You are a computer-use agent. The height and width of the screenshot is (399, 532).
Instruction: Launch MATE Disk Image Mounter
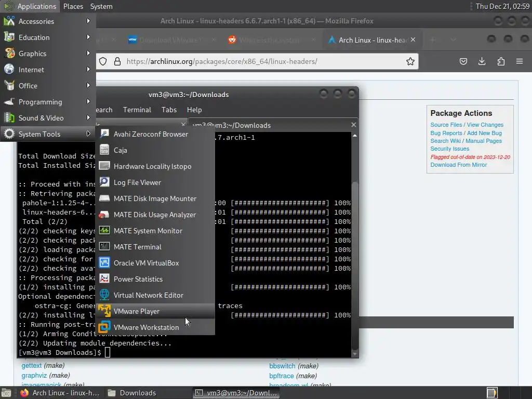[x=155, y=198]
